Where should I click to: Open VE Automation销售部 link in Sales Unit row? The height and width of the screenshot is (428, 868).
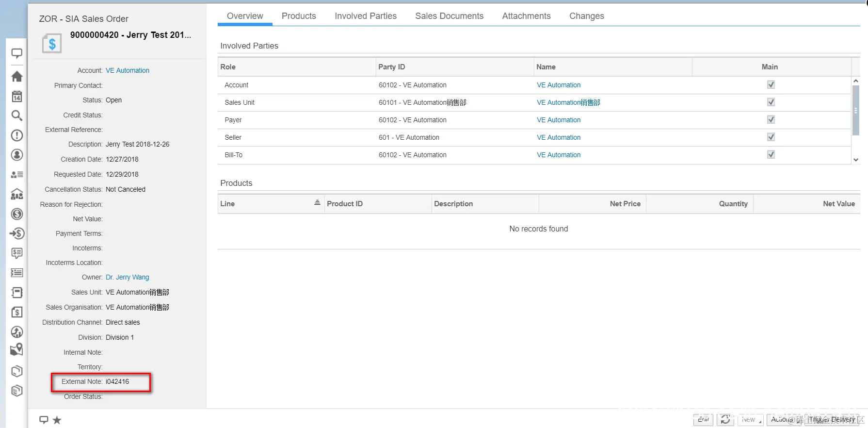coord(568,102)
